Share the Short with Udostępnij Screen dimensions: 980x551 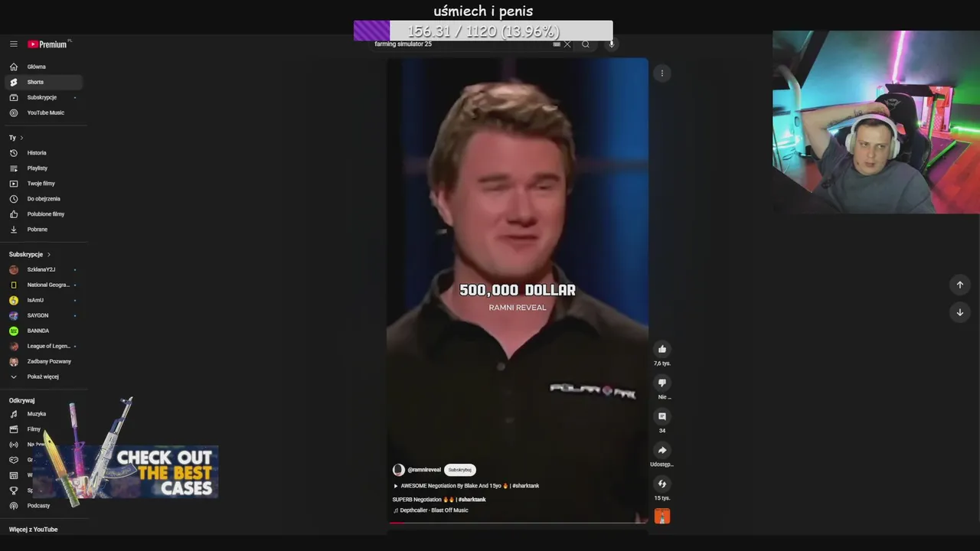click(x=662, y=450)
